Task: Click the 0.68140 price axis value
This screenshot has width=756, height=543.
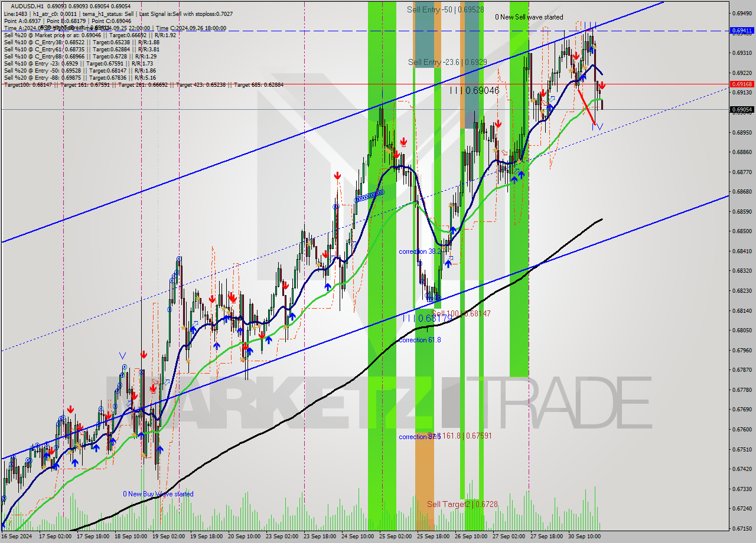Action: pyautogui.click(x=742, y=310)
